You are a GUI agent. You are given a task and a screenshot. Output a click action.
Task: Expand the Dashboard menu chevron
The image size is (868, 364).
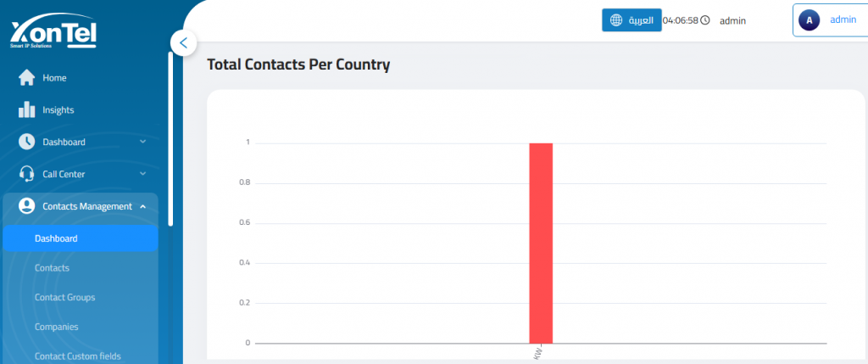[142, 142]
